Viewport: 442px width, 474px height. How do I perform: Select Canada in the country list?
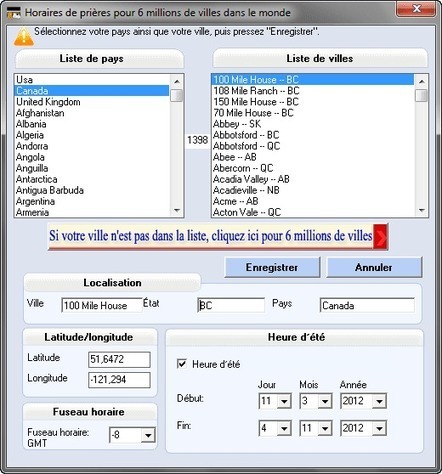[92, 91]
